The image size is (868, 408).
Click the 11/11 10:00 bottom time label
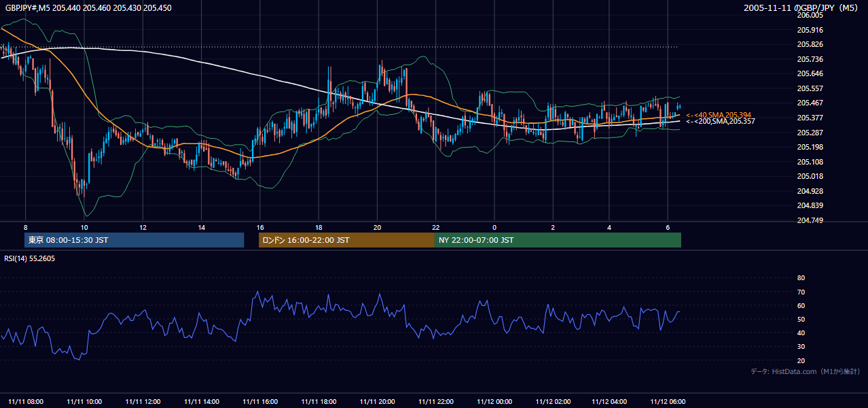[x=84, y=401]
